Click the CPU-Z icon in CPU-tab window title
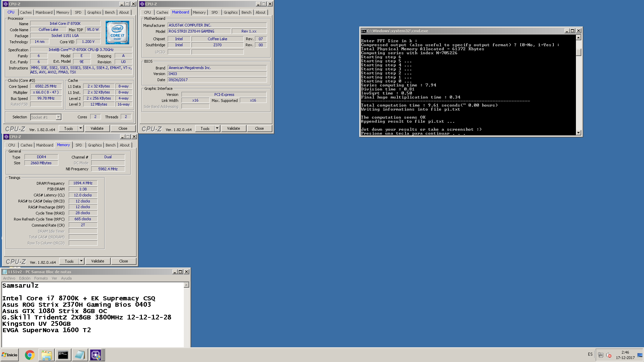Viewport: 644px width, 362px height. (x=6, y=4)
